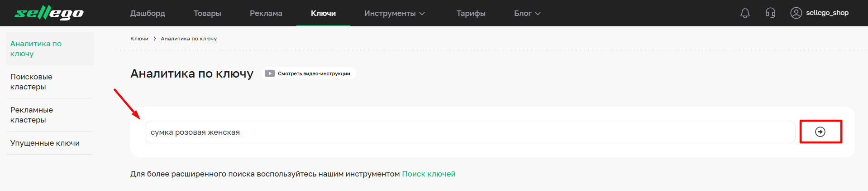Viewport: 868px width, 191px height.
Task: Open Поисковые кластеры in the sidebar
Action: click(31, 82)
